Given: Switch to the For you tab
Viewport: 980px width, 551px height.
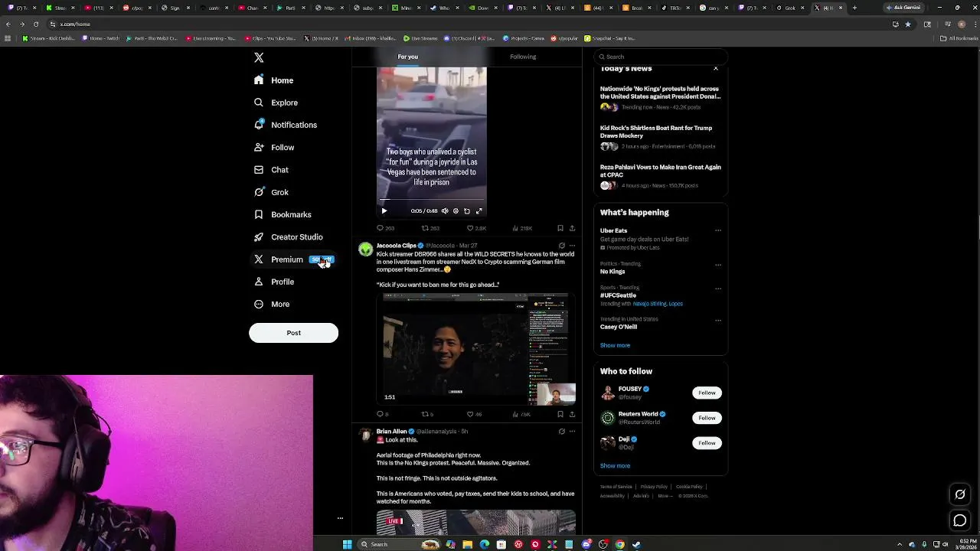Looking at the screenshot, I should tap(408, 57).
